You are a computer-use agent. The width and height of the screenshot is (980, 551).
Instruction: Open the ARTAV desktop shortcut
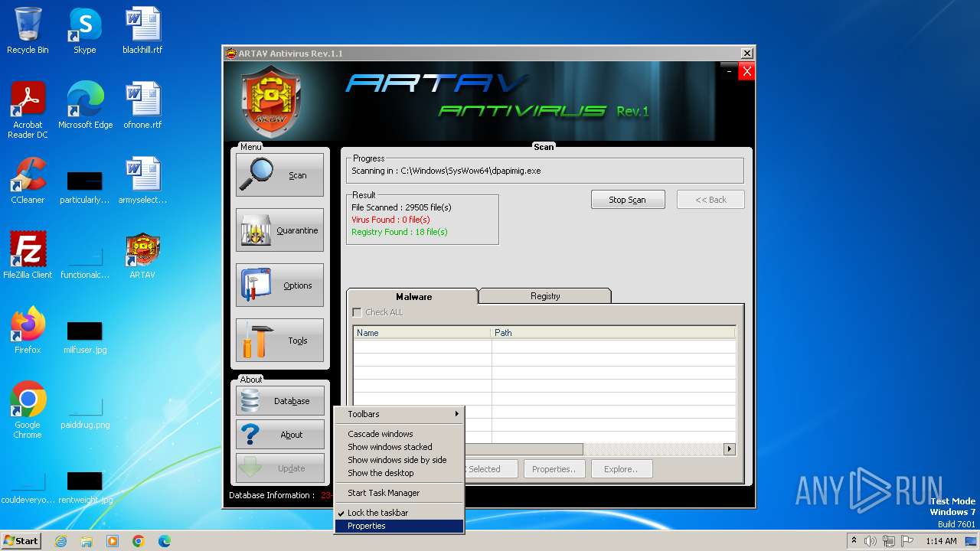tap(142, 256)
